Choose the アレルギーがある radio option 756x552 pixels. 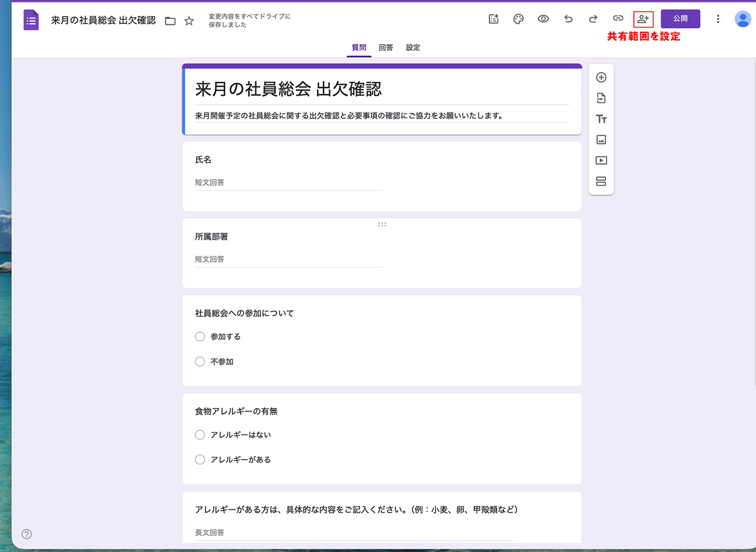pyautogui.click(x=200, y=460)
